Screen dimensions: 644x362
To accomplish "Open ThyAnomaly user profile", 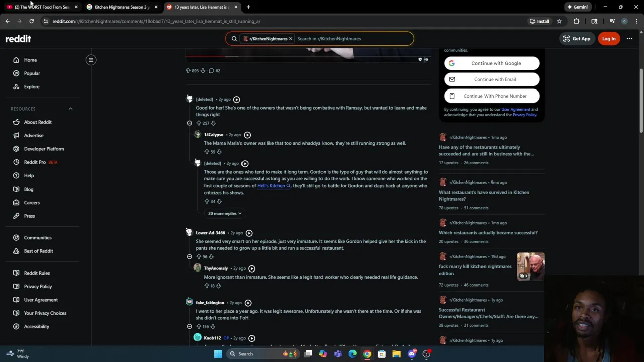I will pyautogui.click(x=216, y=268).
